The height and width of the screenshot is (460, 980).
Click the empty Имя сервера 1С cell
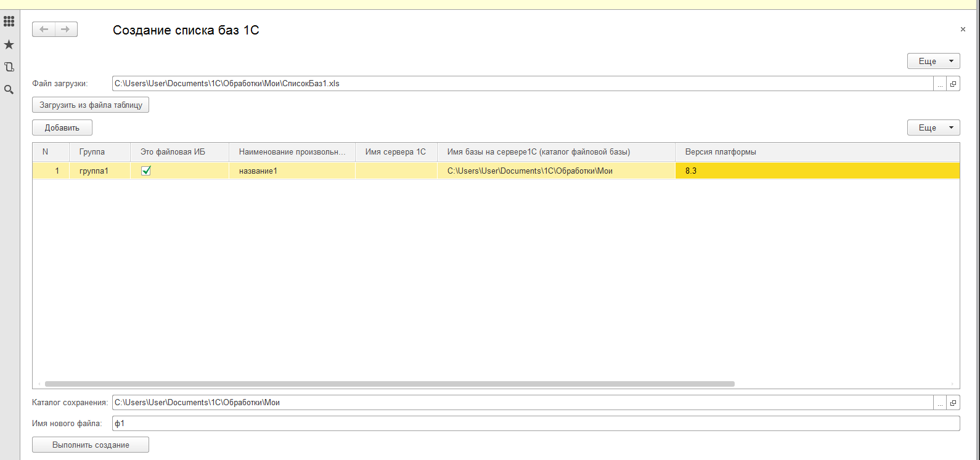tap(396, 171)
